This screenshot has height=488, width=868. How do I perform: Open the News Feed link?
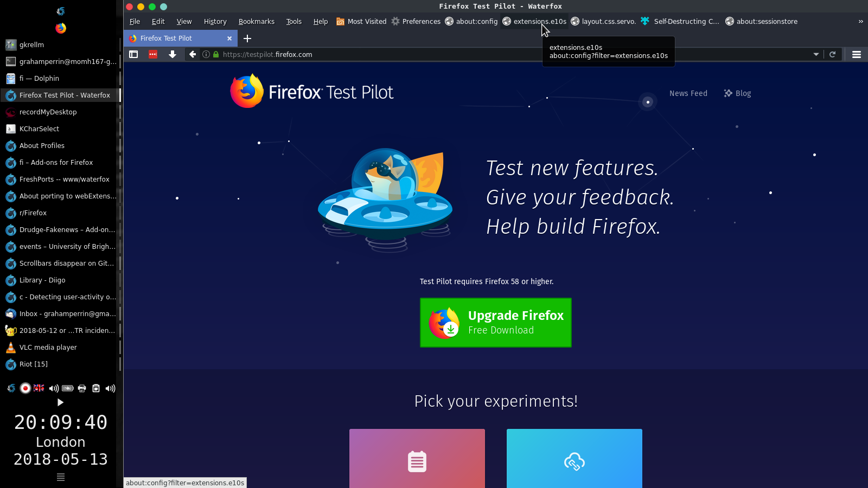pyautogui.click(x=688, y=93)
